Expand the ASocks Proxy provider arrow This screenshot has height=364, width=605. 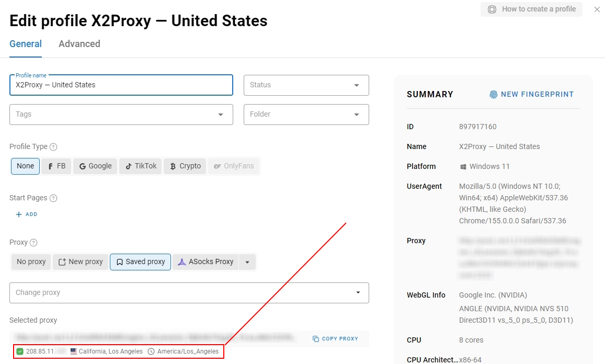click(x=247, y=261)
